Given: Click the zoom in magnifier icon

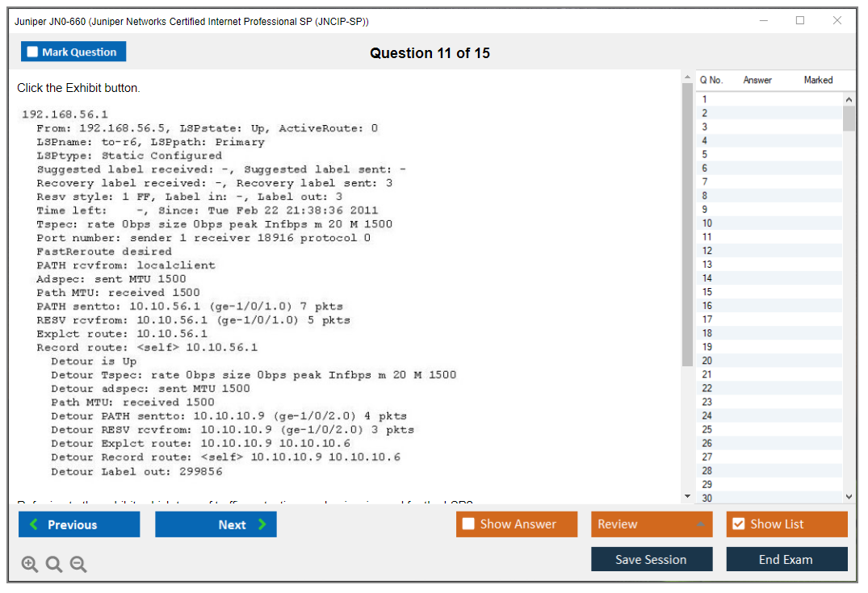Looking at the screenshot, I should [x=30, y=565].
